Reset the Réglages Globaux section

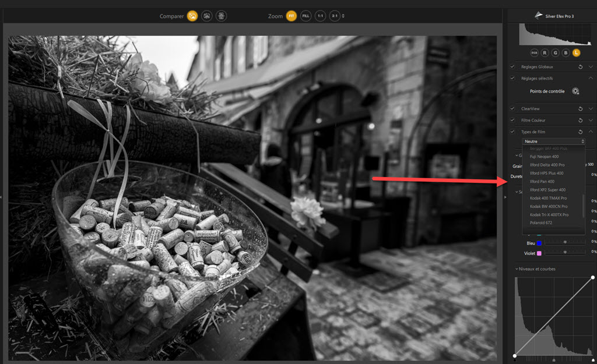coord(580,67)
